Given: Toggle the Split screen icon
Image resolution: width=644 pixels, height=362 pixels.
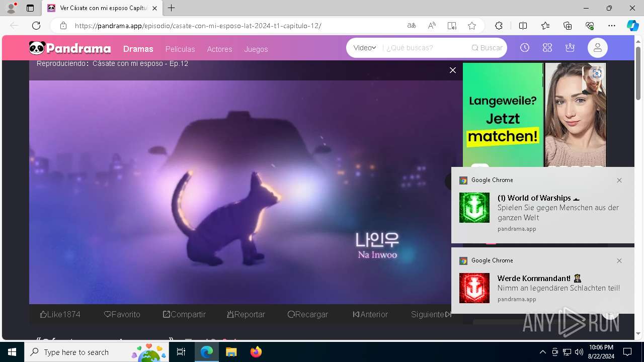Looking at the screenshot, I should pos(523,26).
